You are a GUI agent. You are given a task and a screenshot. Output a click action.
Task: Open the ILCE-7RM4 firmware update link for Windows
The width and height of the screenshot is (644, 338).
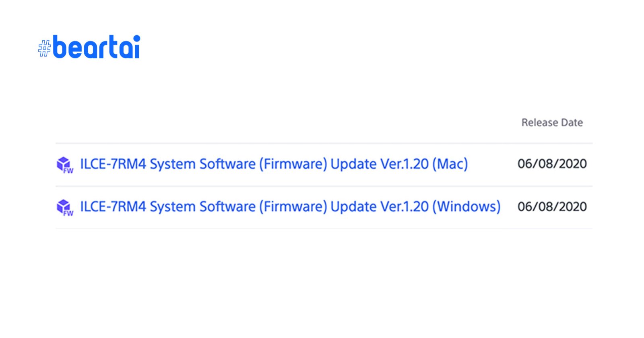[290, 206]
